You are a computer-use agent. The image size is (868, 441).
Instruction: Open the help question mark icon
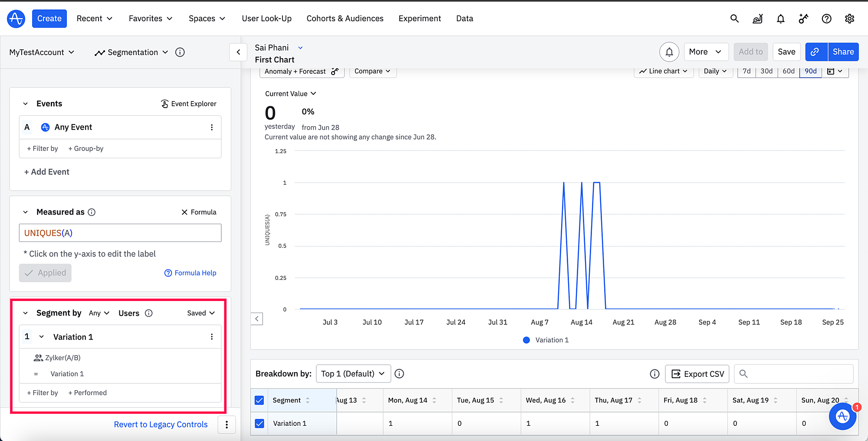826,19
